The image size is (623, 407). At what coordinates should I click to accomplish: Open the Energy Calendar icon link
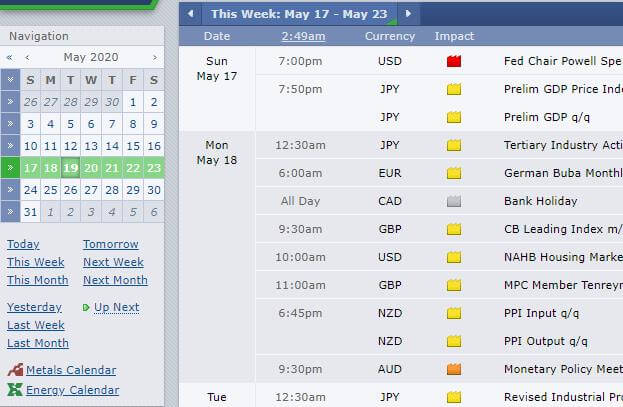coord(15,390)
